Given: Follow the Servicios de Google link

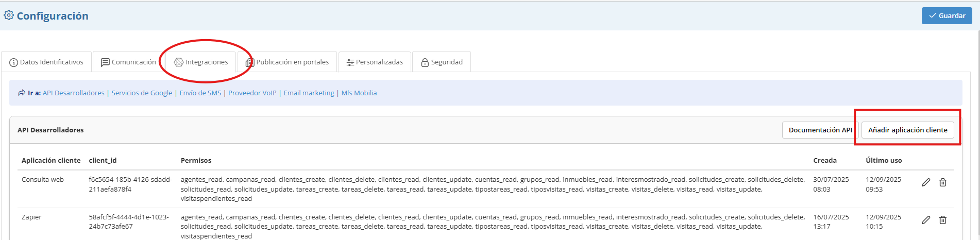Looking at the screenshot, I should 142,93.
